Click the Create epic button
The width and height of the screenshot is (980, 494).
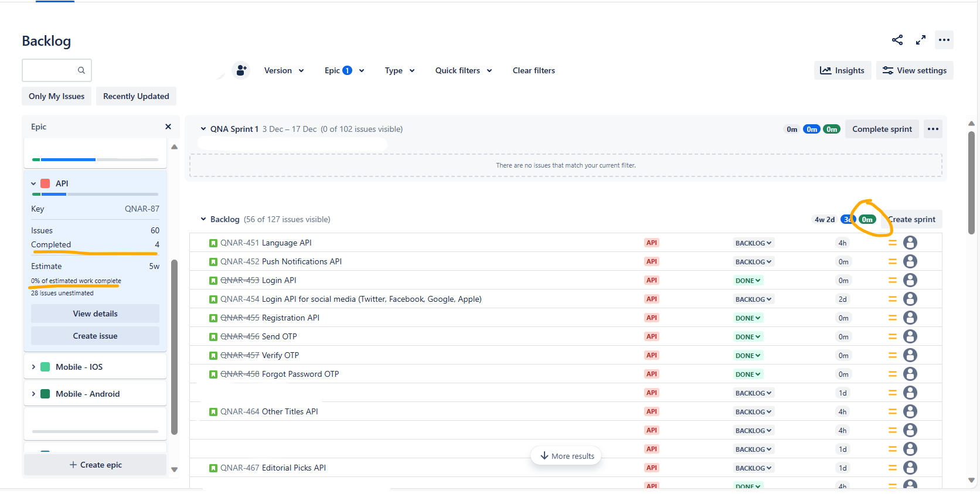[95, 465]
